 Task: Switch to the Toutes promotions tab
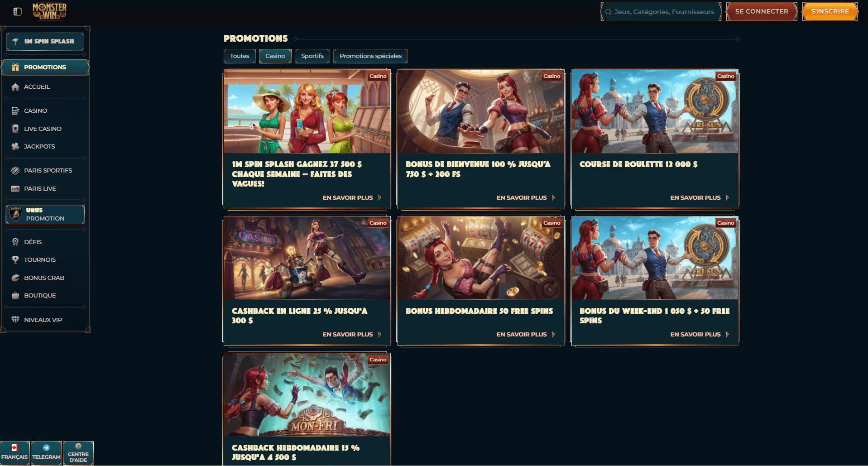tap(239, 56)
